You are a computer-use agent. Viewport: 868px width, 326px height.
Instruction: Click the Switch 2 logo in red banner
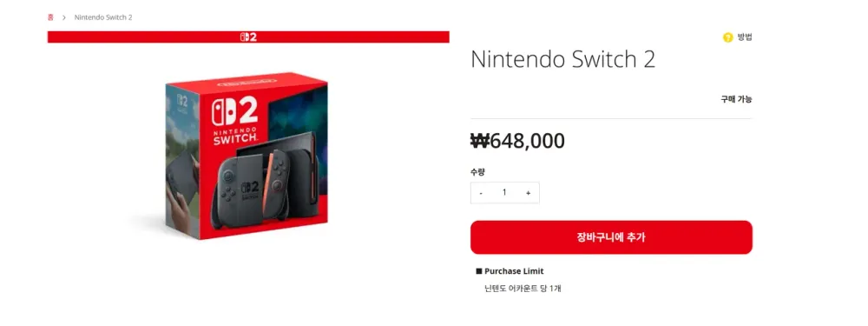click(248, 37)
